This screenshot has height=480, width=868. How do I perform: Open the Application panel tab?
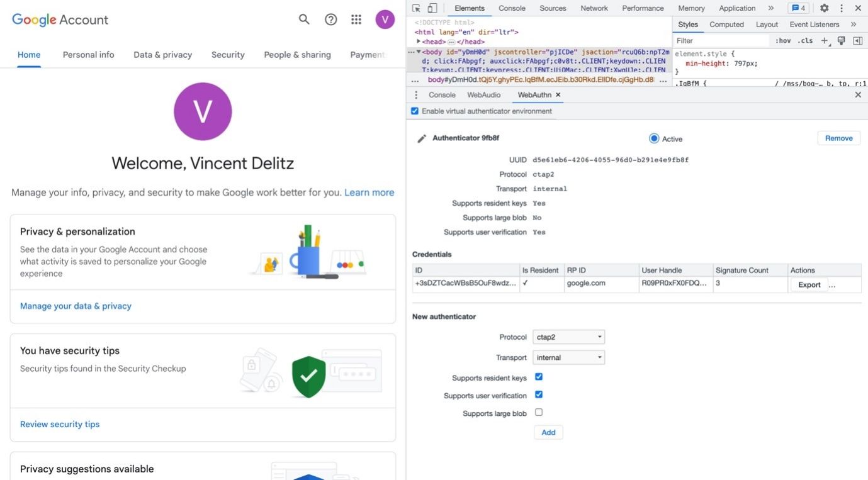pos(737,8)
